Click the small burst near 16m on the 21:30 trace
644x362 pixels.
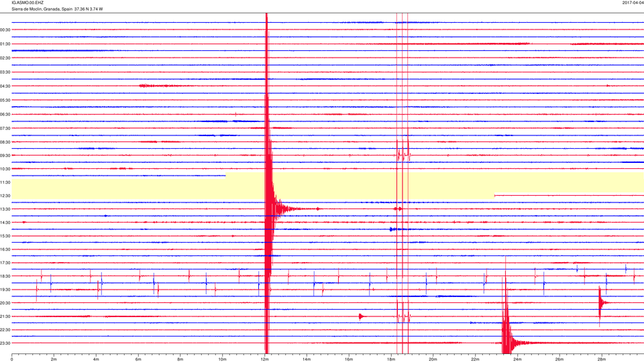click(x=362, y=316)
